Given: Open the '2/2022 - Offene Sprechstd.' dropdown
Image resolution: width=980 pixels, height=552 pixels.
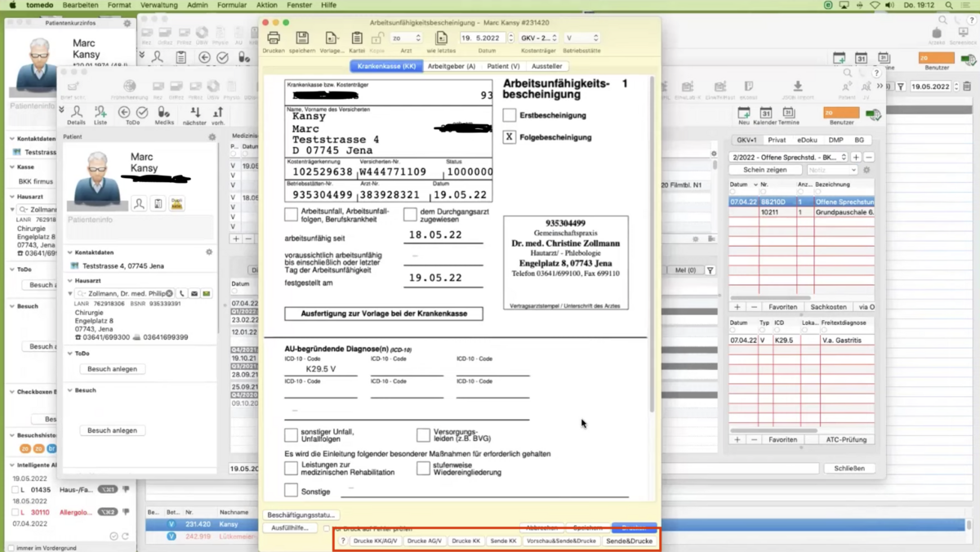Looking at the screenshot, I should coord(790,157).
